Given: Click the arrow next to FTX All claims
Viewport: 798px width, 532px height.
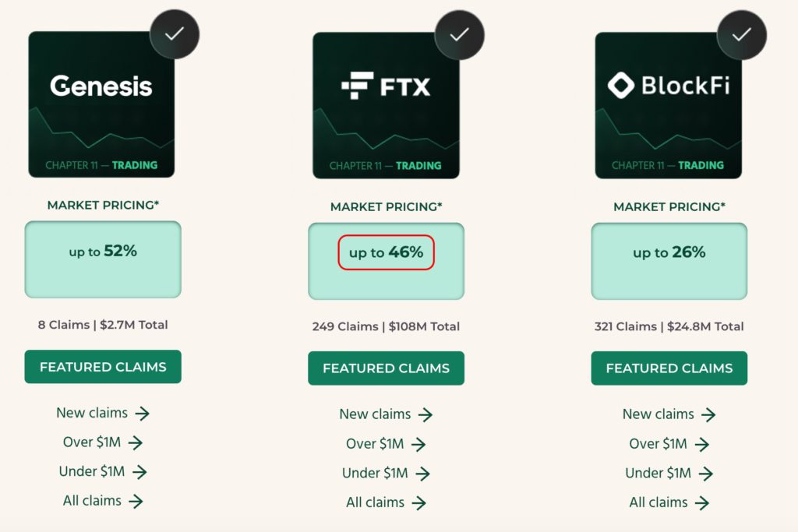Looking at the screenshot, I should pos(419,502).
